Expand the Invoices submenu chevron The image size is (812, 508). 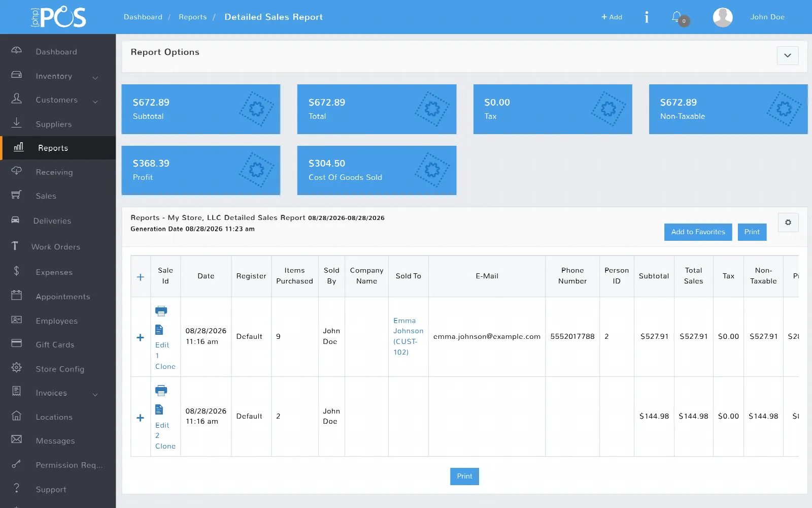95,395
